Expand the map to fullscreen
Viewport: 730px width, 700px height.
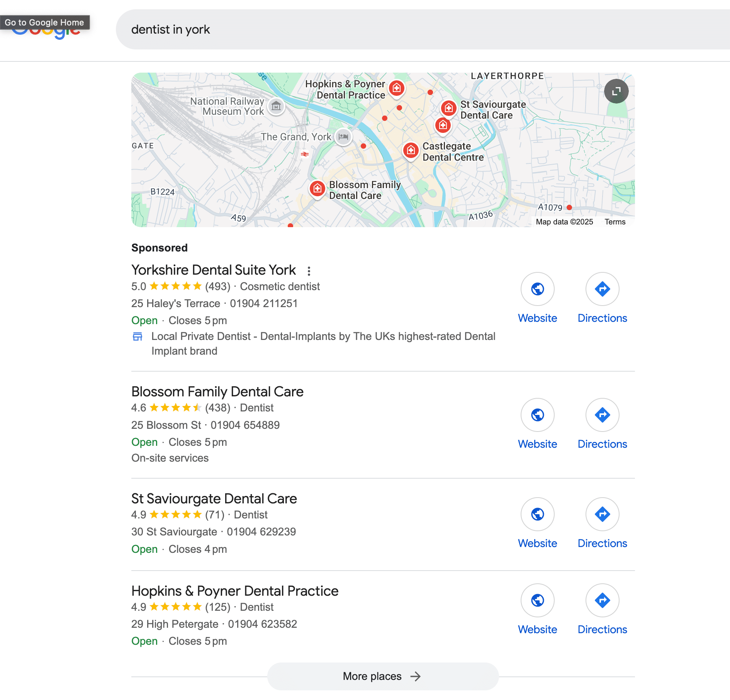tap(616, 91)
